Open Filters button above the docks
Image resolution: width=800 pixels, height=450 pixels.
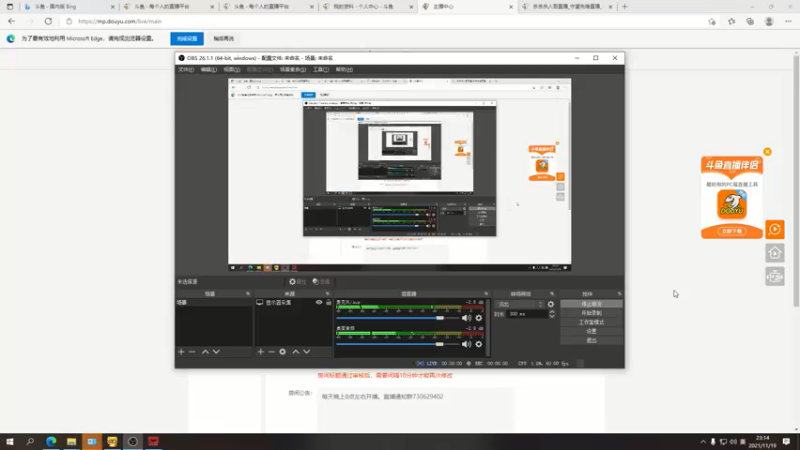pyautogui.click(x=321, y=282)
